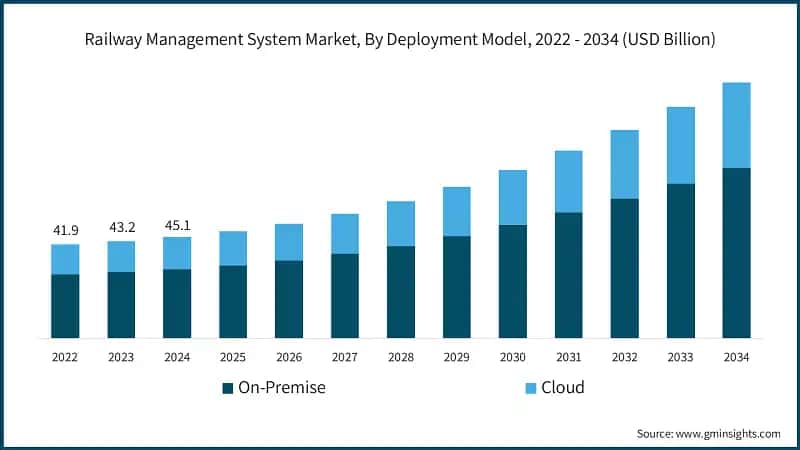The width and height of the screenshot is (800, 450).
Task: Click the 2024 axis label
Action: pyautogui.click(x=177, y=357)
